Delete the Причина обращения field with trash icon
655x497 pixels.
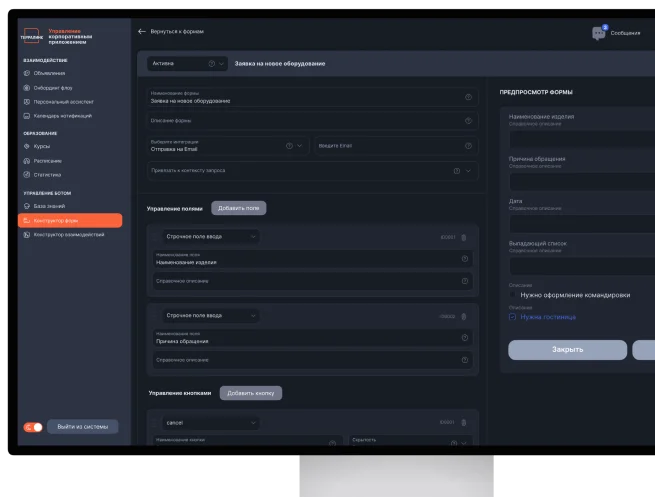(x=464, y=316)
